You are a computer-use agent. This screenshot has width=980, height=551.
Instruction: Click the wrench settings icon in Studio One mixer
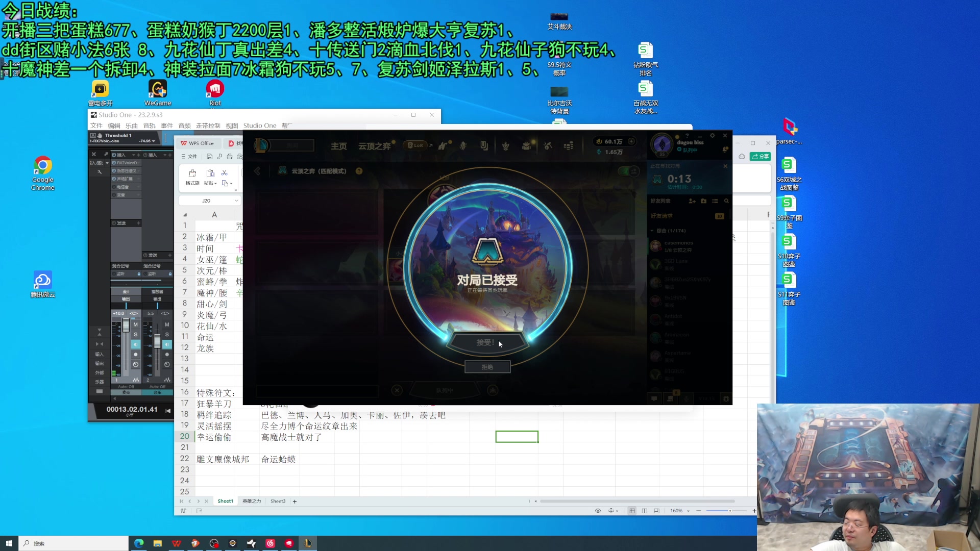point(99,172)
